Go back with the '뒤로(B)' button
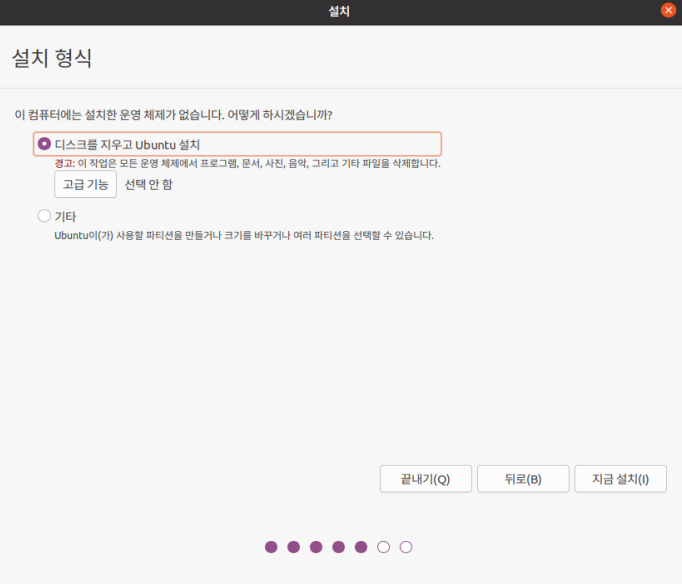This screenshot has width=682, height=584. point(523,479)
